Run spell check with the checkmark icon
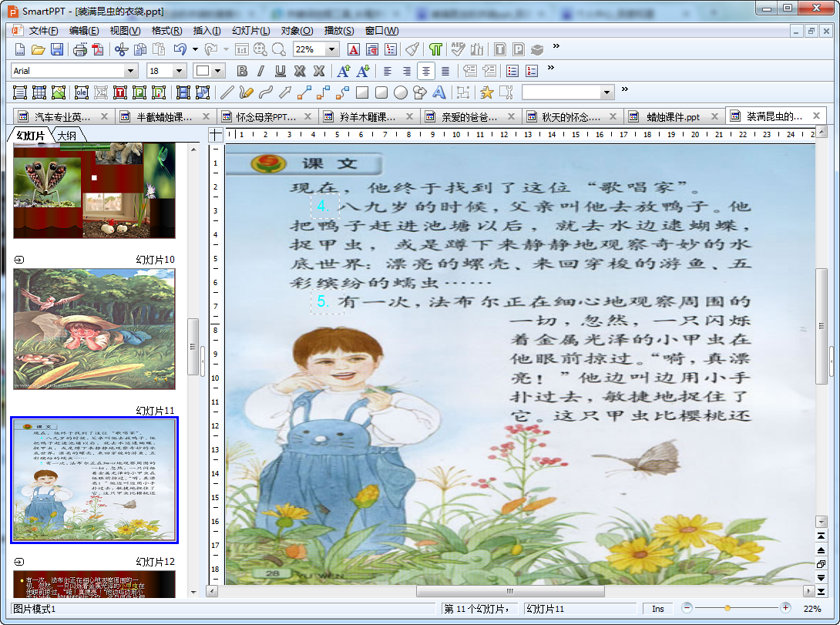The height and width of the screenshot is (625, 840). (x=458, y=50)
